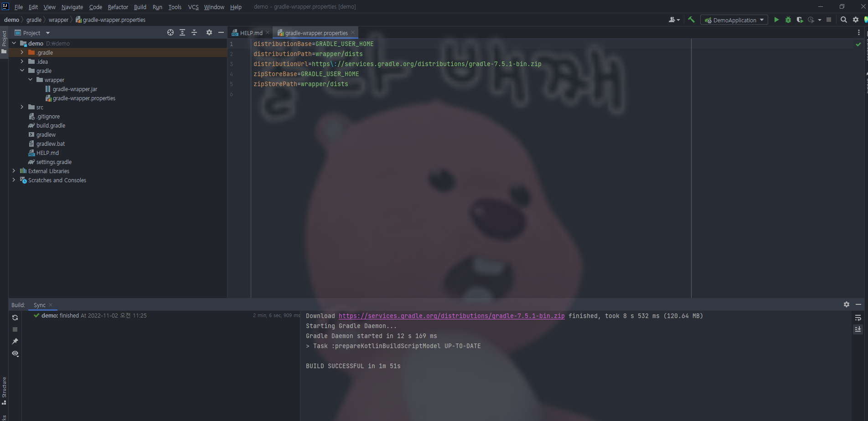
Task: Open Search Everywhere magnifier icon
Action: 844,20
